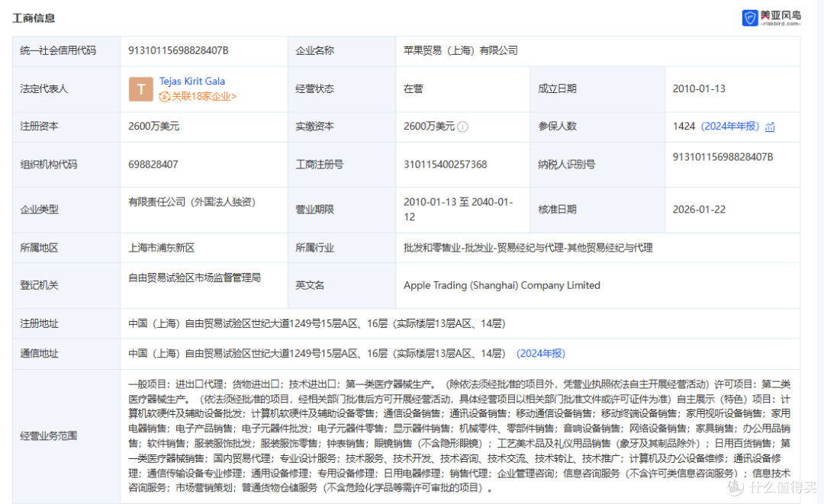Click the 登记机关 label cell
824x504 pixels.
[x=66, y=286]
